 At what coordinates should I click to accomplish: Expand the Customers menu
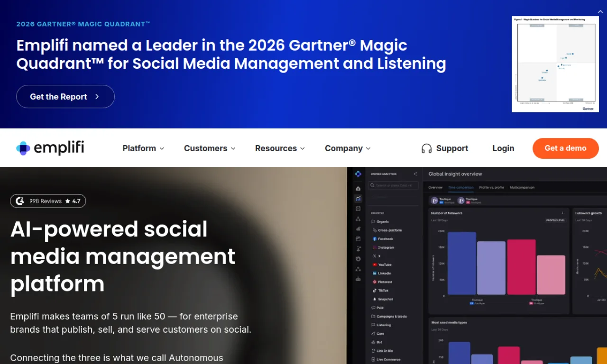(210, 148)
